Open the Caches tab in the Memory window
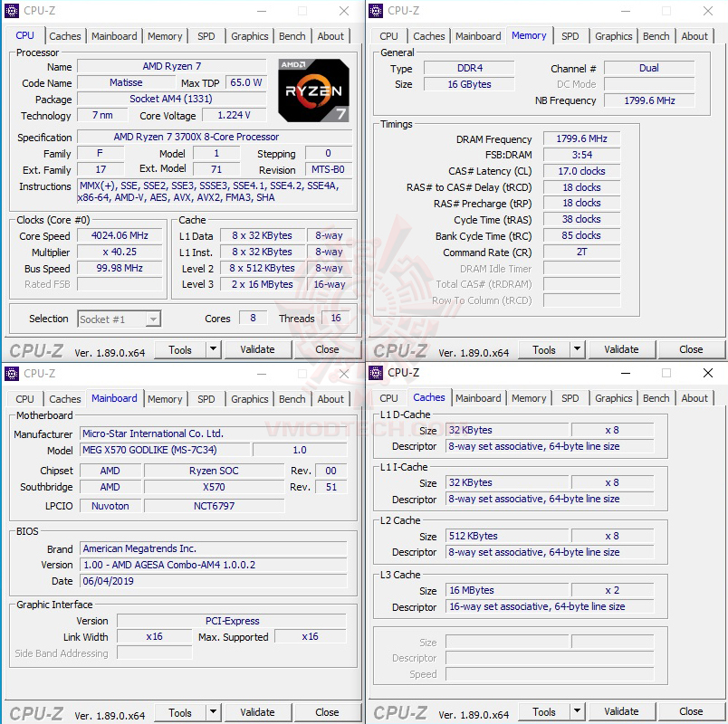 point(429,36)
